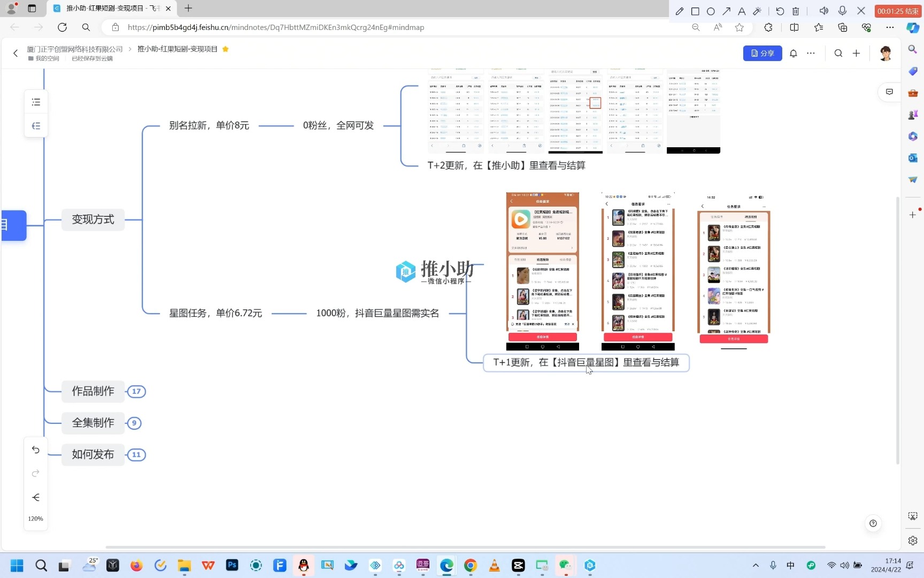Undo the last mindmap edit
The width and height of the screenshot is (924, 578).
point(36,450)
